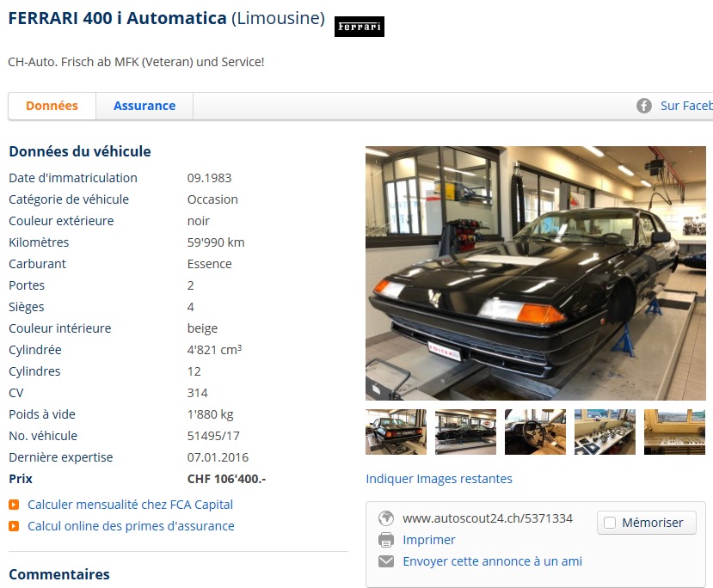Click Envoyer cette annonce à un ami
Viewport: 713px width, 588px height.
pos(493,561)
